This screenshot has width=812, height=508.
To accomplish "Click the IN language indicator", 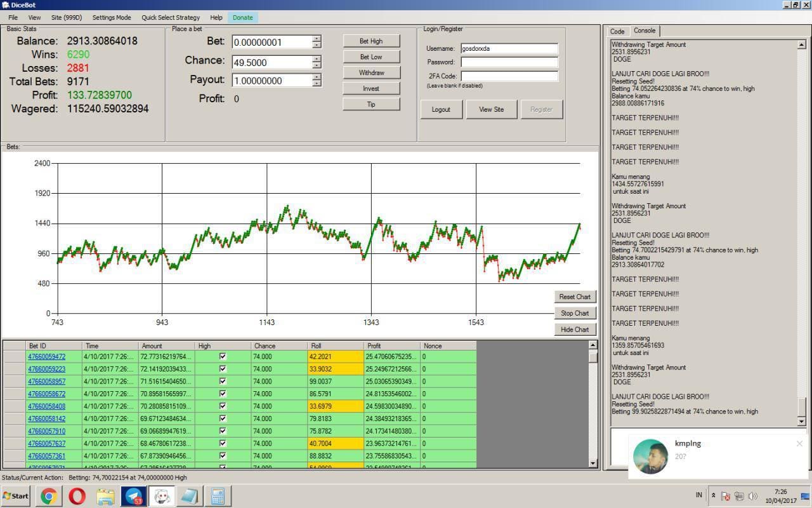I will coord(699,495).
